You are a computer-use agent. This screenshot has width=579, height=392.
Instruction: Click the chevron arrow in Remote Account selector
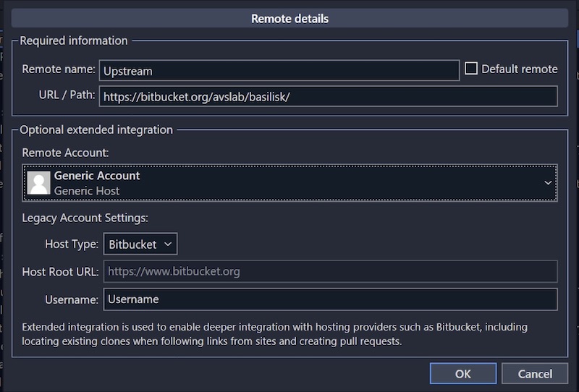point(548,183)
